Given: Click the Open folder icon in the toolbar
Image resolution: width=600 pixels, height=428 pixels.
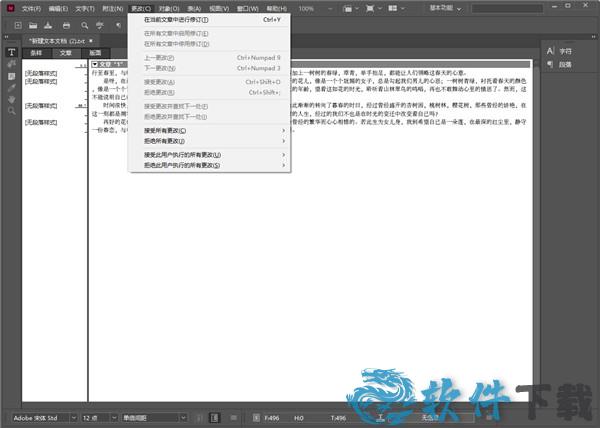Looking at the screenshot, I should (x=33, y=23).
